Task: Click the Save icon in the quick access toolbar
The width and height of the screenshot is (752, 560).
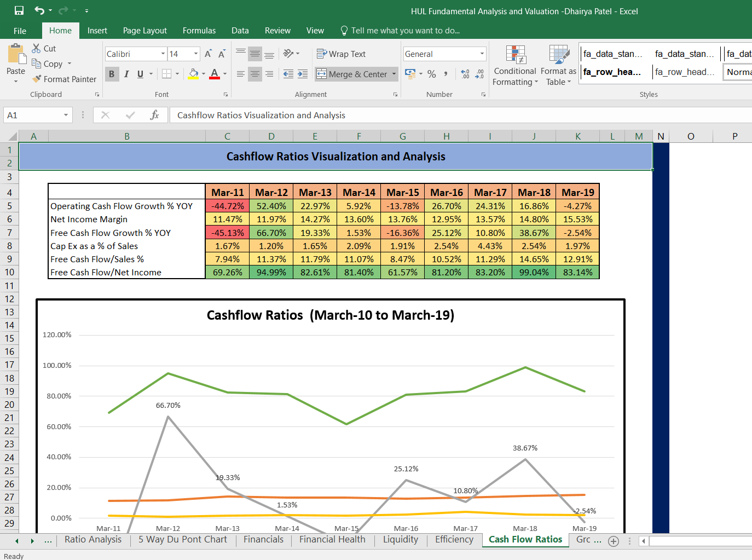Action: point(19,10)
